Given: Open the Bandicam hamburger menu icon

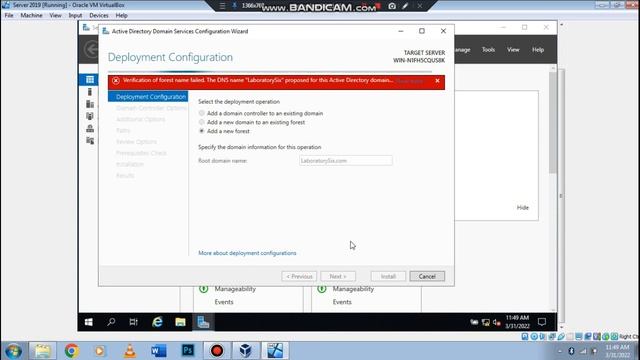Looking at the screenshot, I should [222, 6].
